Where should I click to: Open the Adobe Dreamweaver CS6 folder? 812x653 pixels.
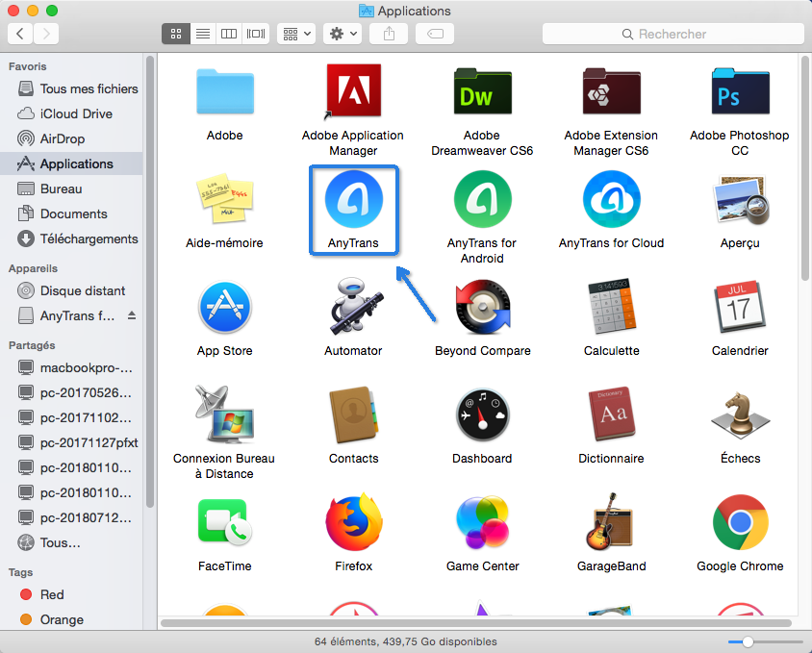point(482,92)
